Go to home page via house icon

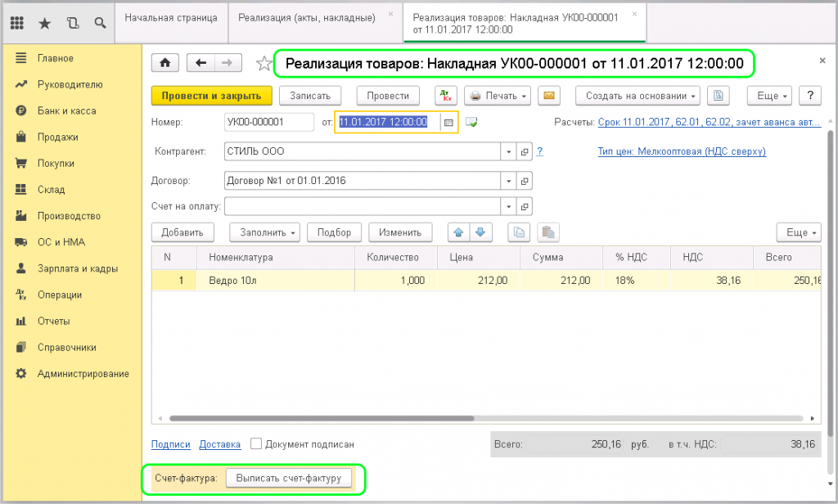[165, 63]
